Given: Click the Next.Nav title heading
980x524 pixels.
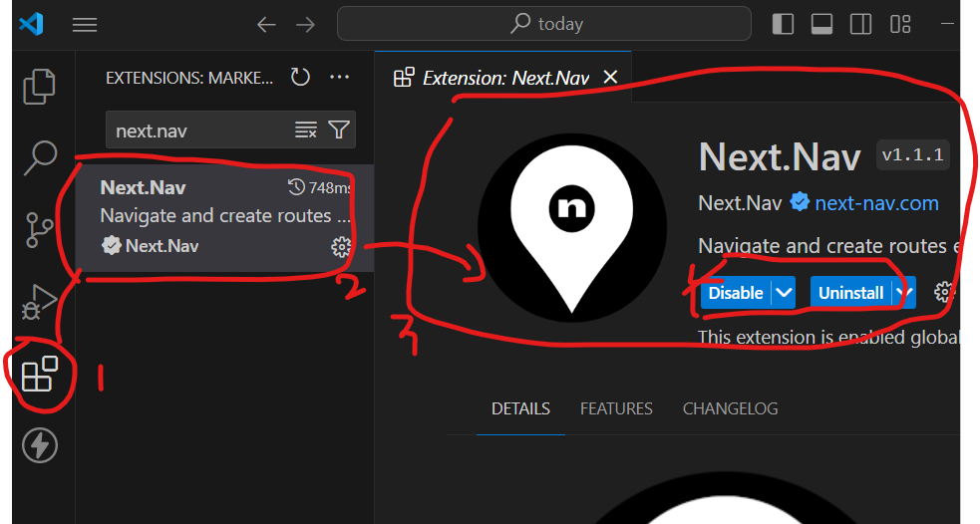Looking at the screenshot, I should [780, 156].
